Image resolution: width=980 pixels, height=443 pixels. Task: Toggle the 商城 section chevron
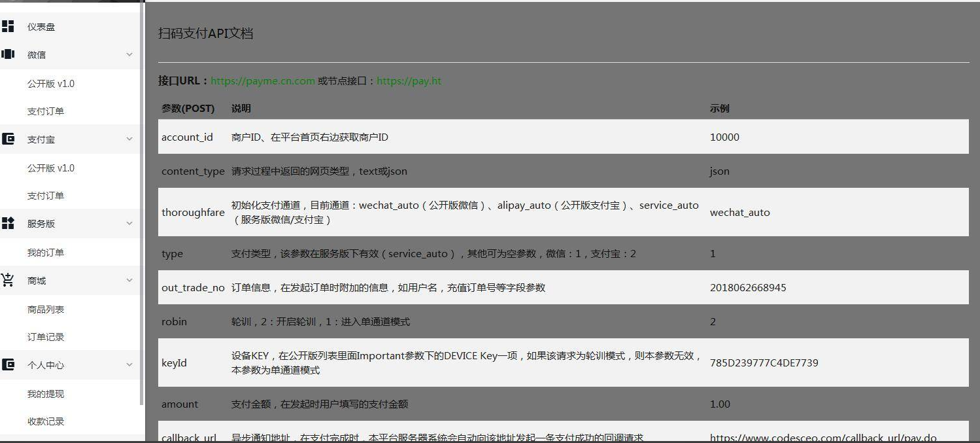(129, 280)
